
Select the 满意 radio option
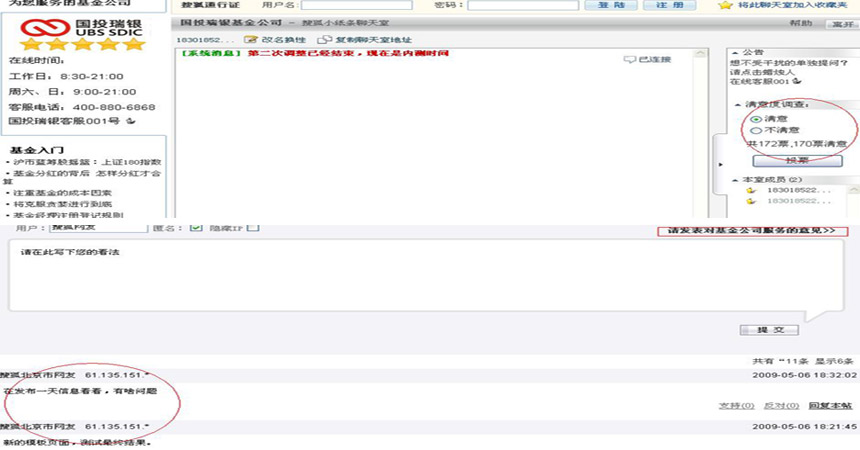(755, 118)
